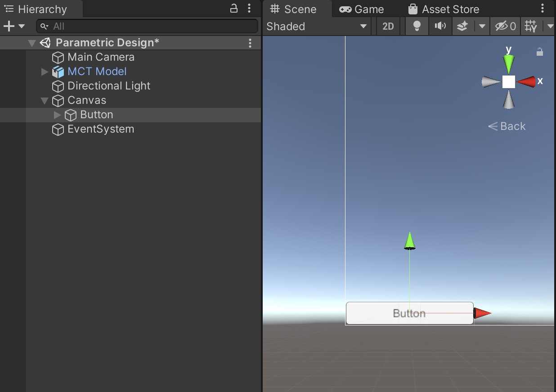
Task: Toggle scene audio speaker
Action: tap(440, 27)
